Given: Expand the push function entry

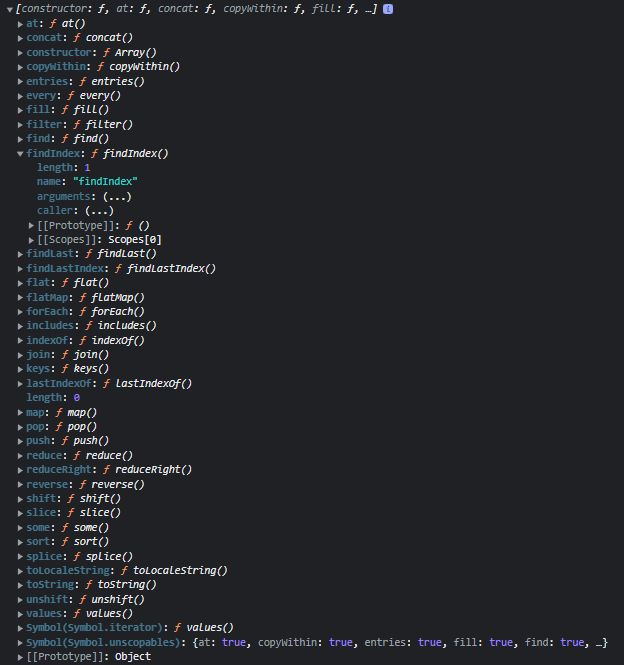Looking at the screenshot, I should pyautogui.click(x=20, y=441).
